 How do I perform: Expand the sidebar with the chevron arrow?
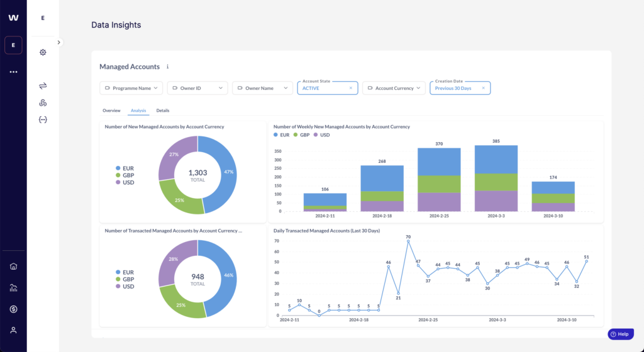click(x=58, y=42)
